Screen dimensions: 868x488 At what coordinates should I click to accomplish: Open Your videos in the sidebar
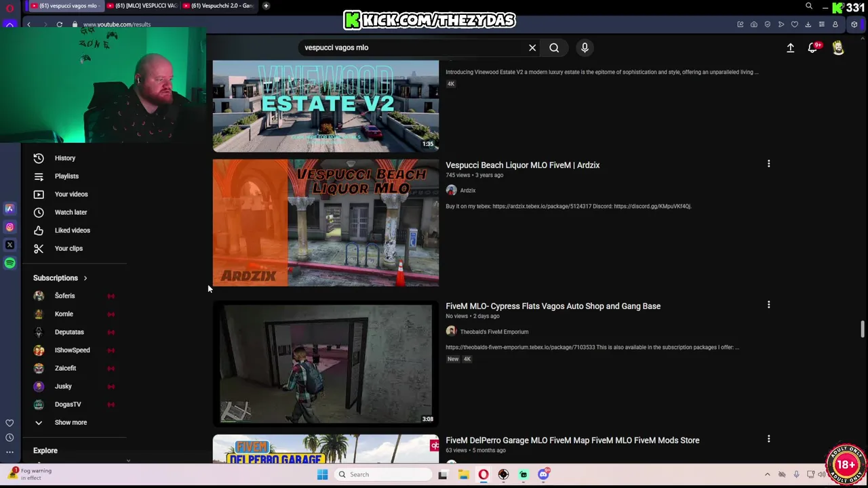[x=71, y=194]
